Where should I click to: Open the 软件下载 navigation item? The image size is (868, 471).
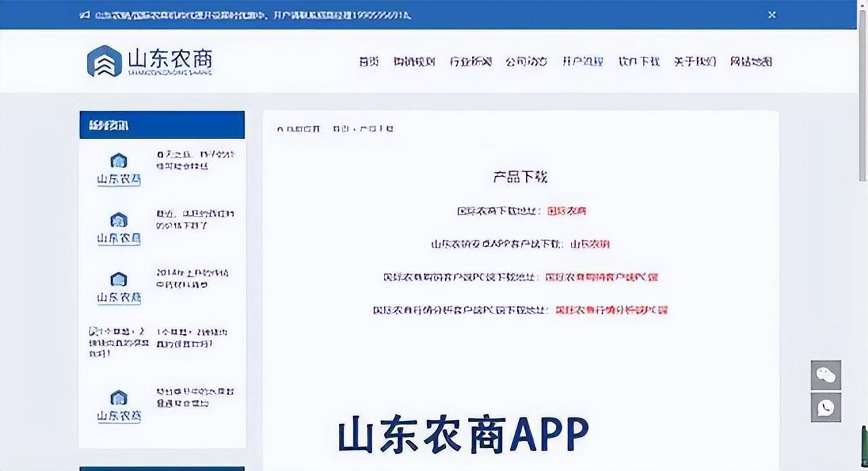(639, 61)
